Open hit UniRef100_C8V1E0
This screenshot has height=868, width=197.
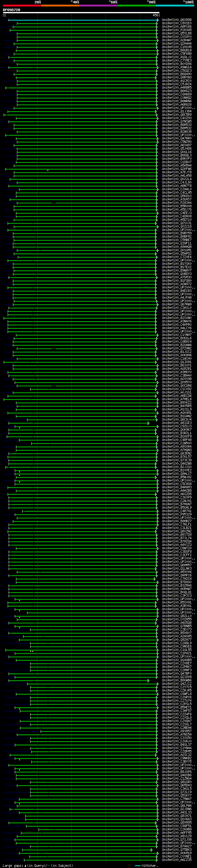[177, 23]
